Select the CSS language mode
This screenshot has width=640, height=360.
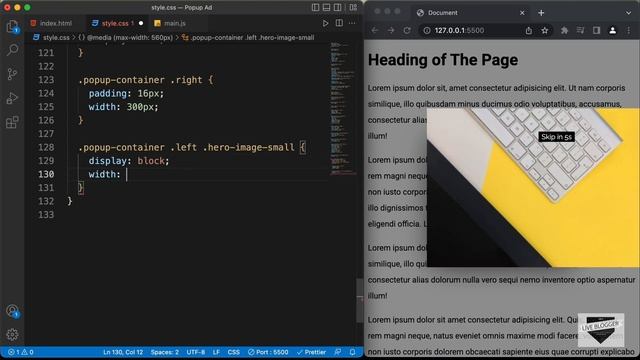point(234,352)
